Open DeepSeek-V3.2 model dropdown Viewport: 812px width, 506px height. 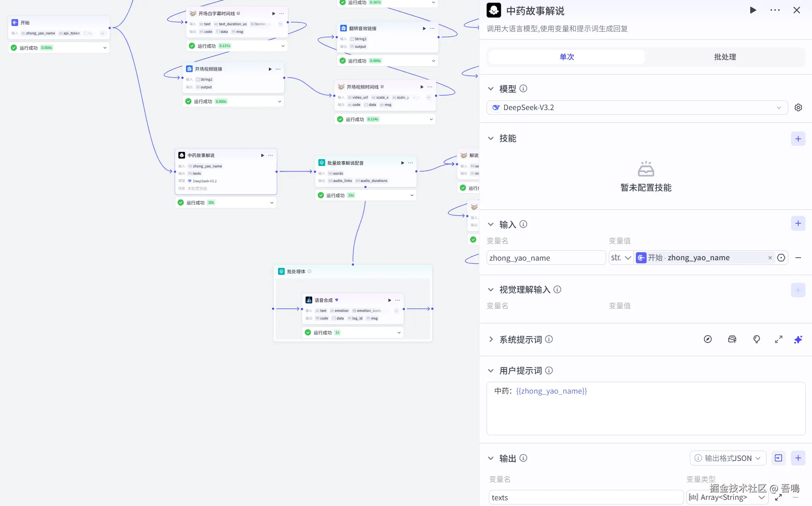[x=637, y=107]
